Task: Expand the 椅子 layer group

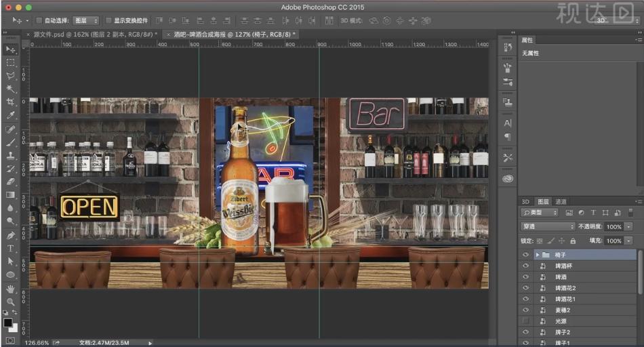Action: pos(537,255)
